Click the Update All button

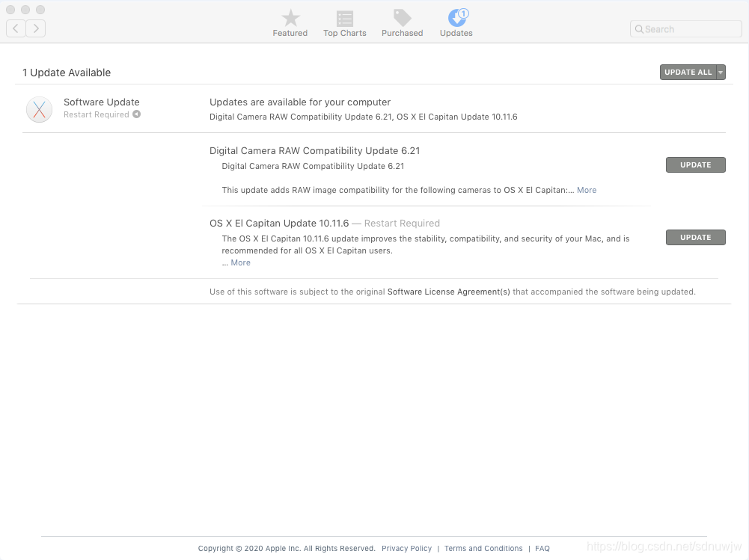point(688,72)
